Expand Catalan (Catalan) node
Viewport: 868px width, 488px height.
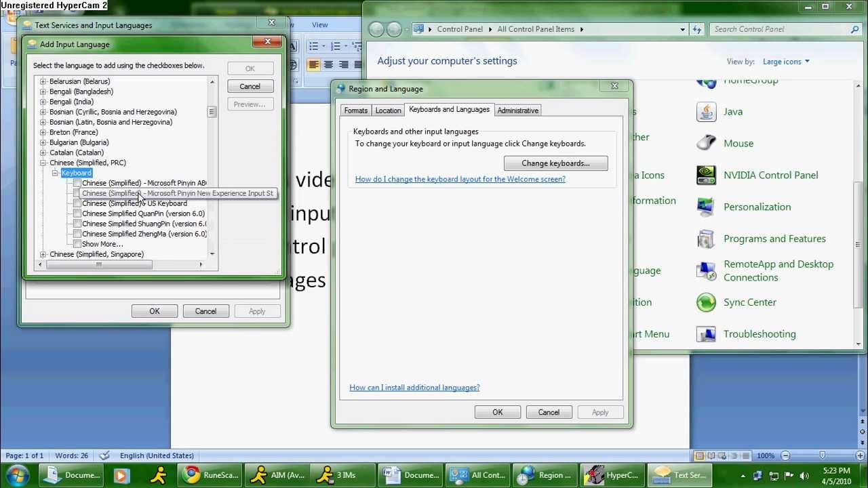[43, 152]
